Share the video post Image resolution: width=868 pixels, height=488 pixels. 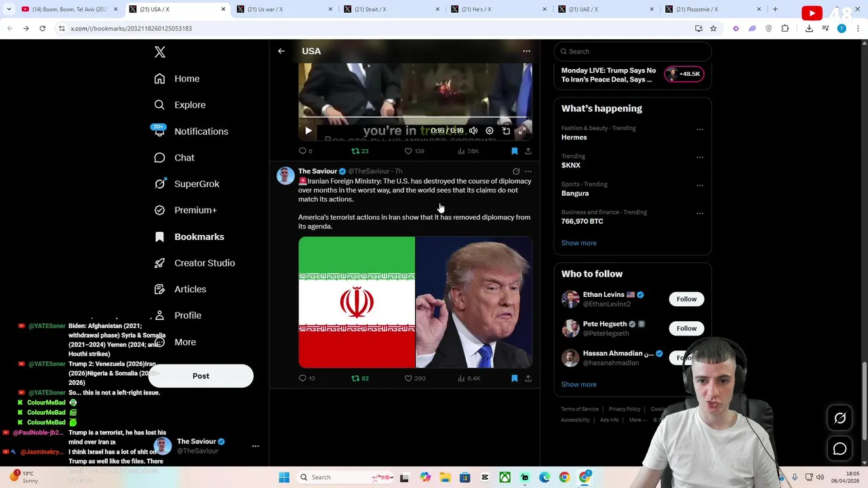tap(528, 151)
